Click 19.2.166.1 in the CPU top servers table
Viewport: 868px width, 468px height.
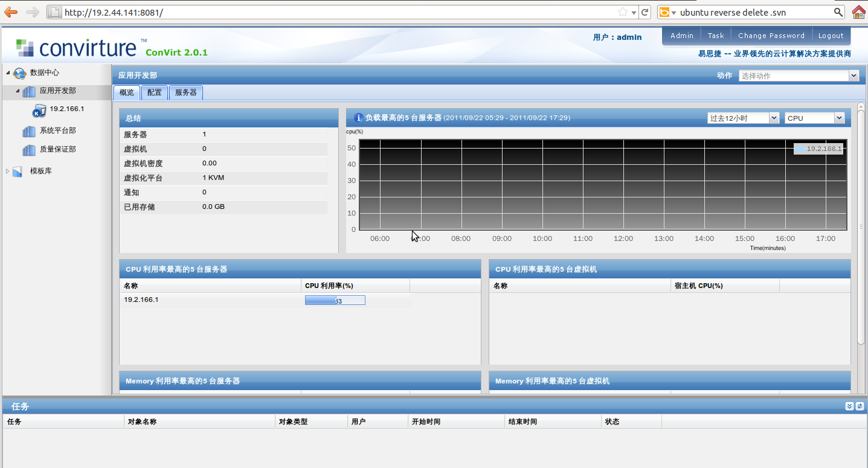click(x=141, y=300)
